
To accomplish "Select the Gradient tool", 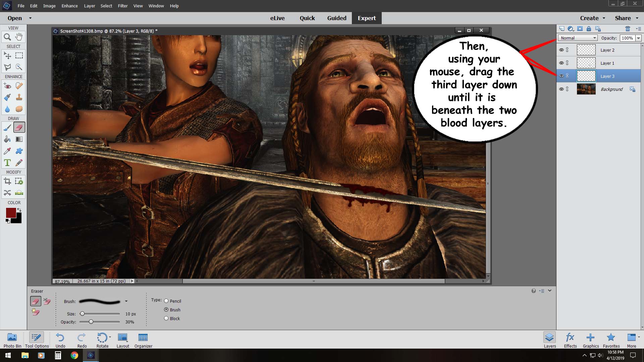I will coord(19,139).
